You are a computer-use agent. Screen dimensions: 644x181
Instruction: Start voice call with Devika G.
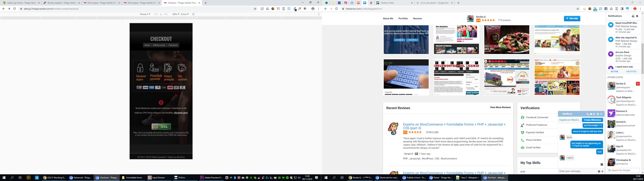(x=587, y=114)
